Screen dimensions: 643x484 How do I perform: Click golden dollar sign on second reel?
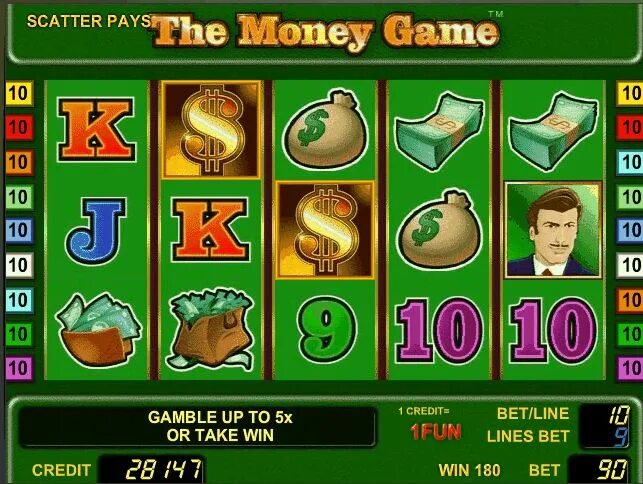pyautogui.click(x=211, y=130)
